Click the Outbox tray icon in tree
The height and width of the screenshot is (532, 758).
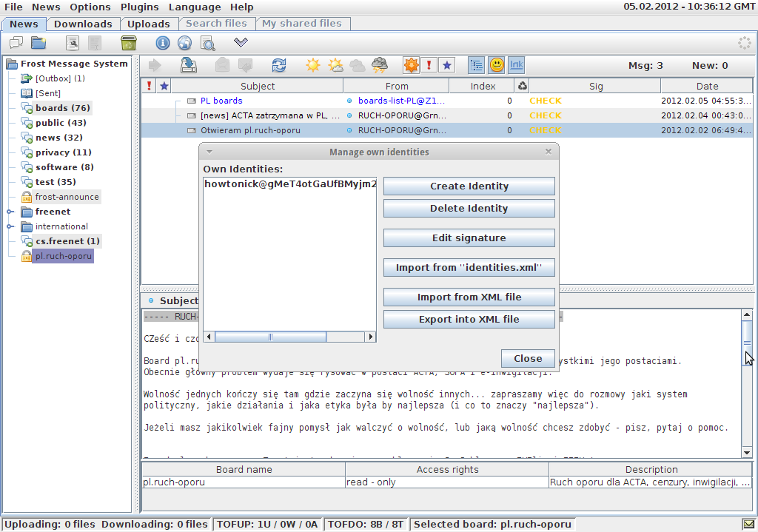click(27, 78)
